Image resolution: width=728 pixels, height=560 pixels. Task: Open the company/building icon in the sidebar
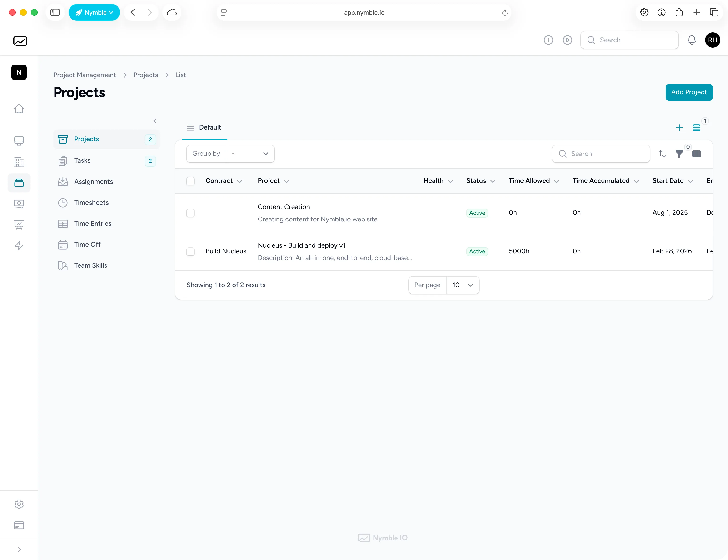19,162
